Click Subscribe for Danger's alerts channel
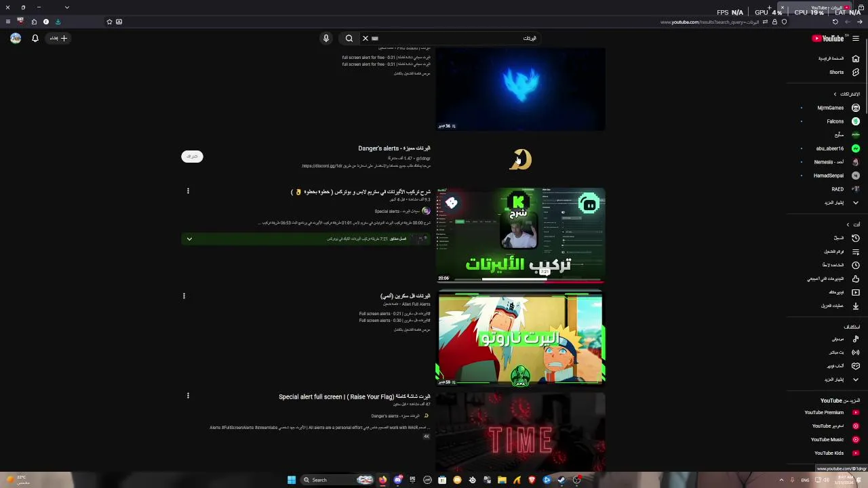Image resolution: width=868 pixels, height=488 pixels. coord(193,157)
